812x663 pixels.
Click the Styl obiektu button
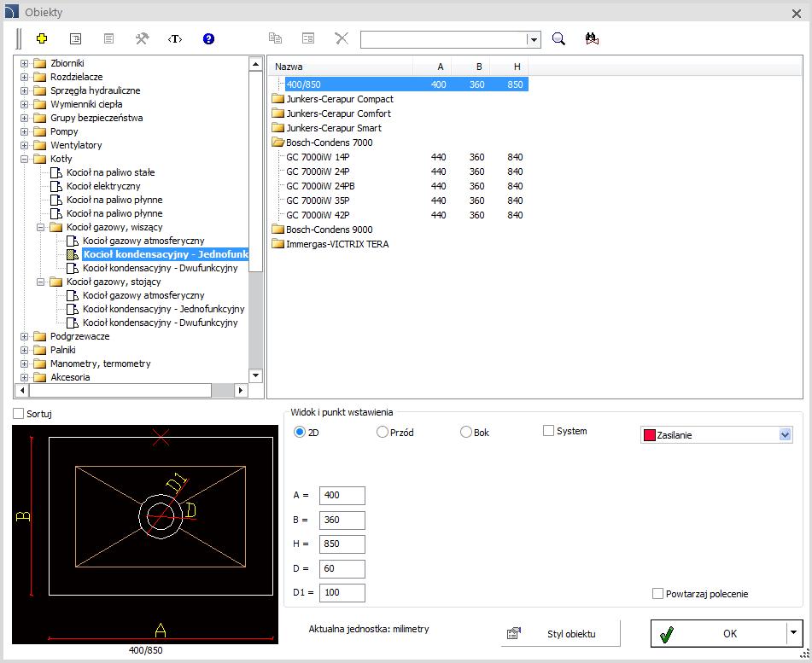[x=560, y=633]
